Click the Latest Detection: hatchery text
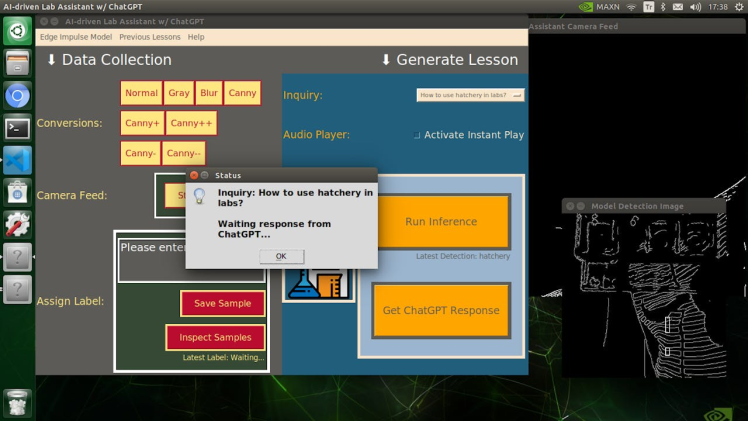Screen dimensions: 748x421 coord(463,256)
